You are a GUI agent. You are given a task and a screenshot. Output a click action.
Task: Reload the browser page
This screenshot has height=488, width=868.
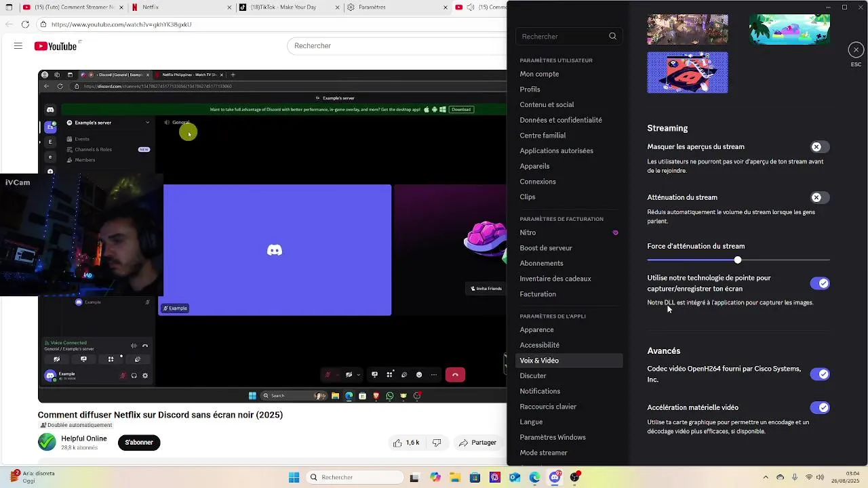click(x=25, y=24)
